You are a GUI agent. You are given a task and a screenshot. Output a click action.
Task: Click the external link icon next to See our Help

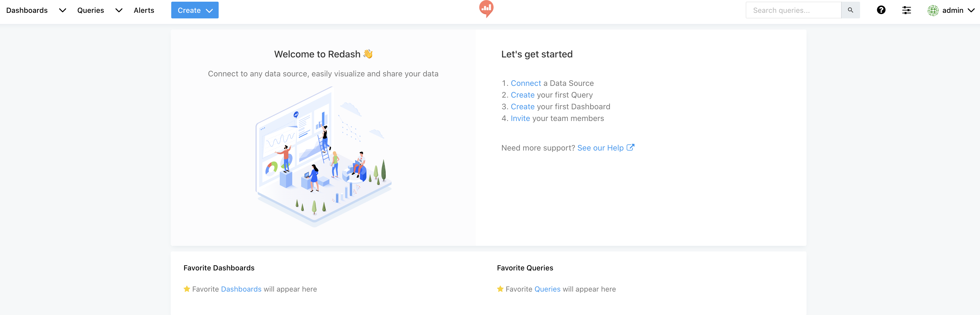click(x=631, y=147)
